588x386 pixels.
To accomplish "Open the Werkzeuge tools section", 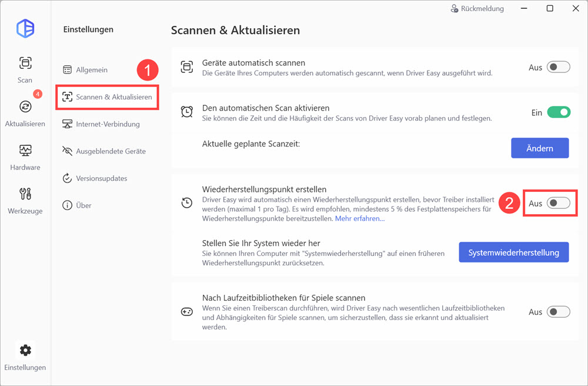I will 25,200.
